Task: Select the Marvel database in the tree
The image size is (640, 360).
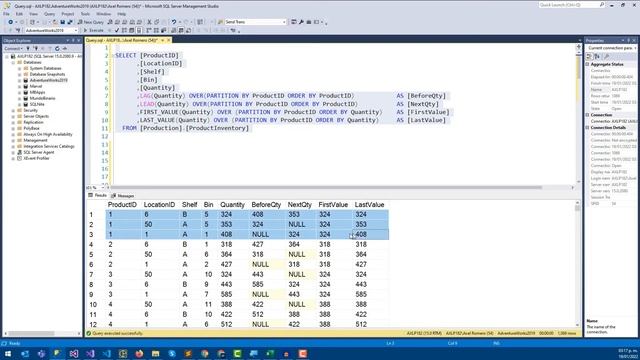Action: pos(36,86)
